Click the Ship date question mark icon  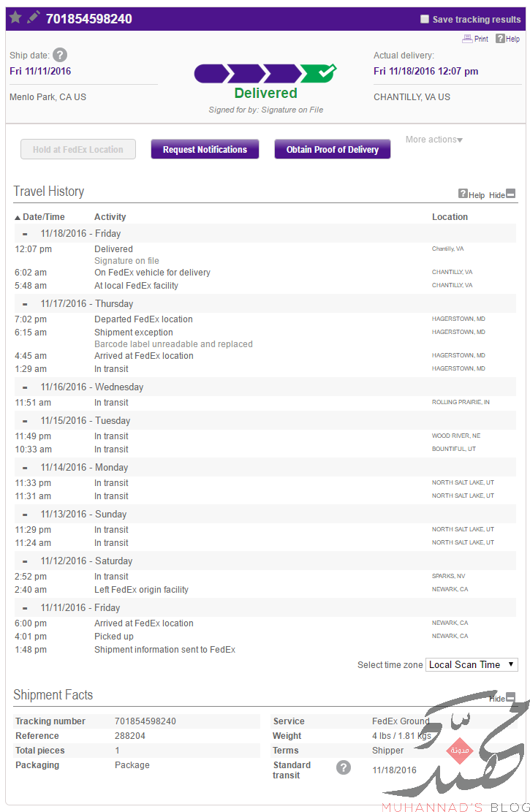60,55
